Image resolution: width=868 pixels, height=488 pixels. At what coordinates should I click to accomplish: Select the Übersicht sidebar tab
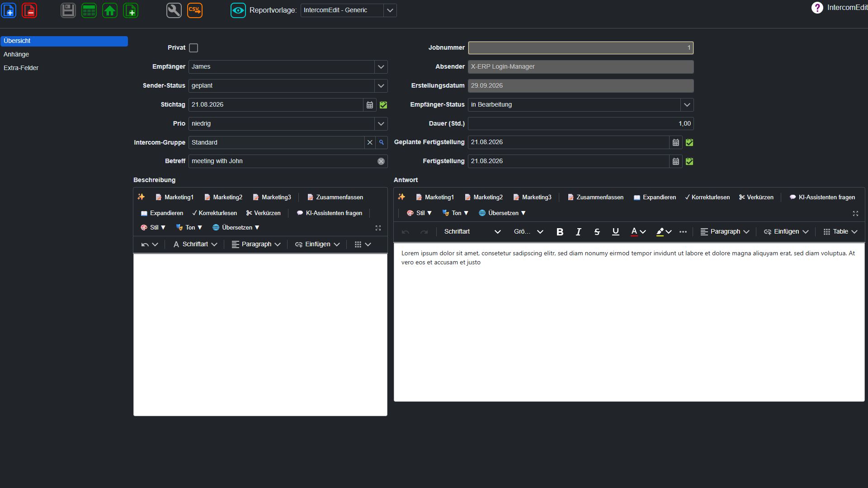click(64, 41)
